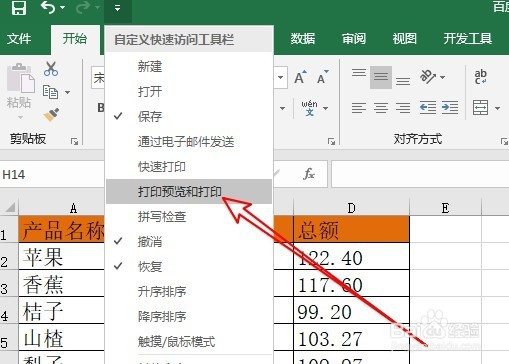Open the Copy dropdown arrow
The height and width of the screenshot is (364, 509).
pos(67,92)
